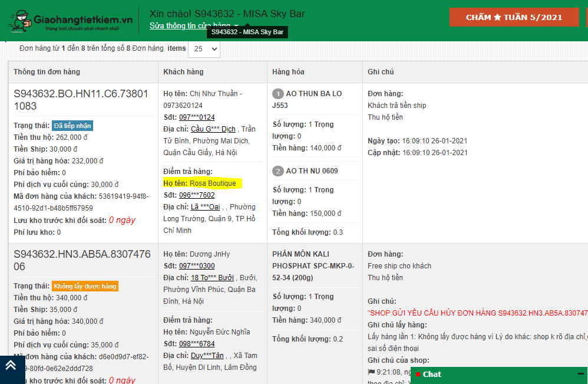Click order code S943632.HN3.AB5A.830747606
The height and width of the screenshot is (384, 588).
click(82, 260)
